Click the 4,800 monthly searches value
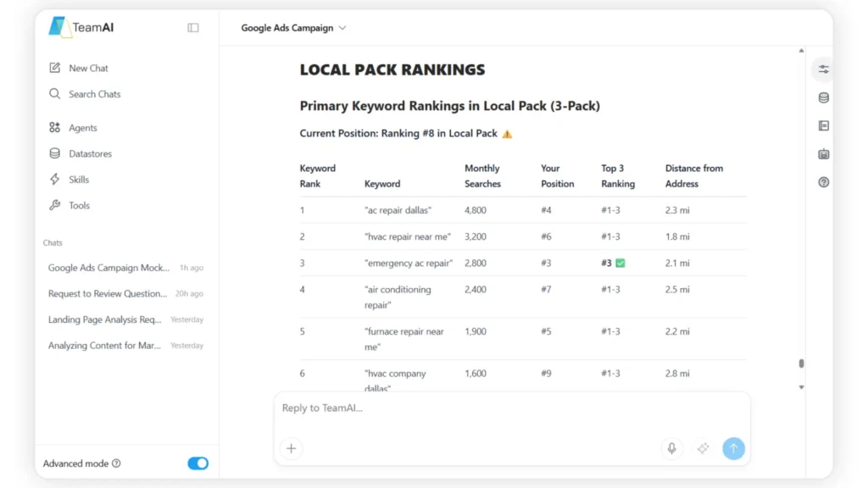 pos(476,210)
